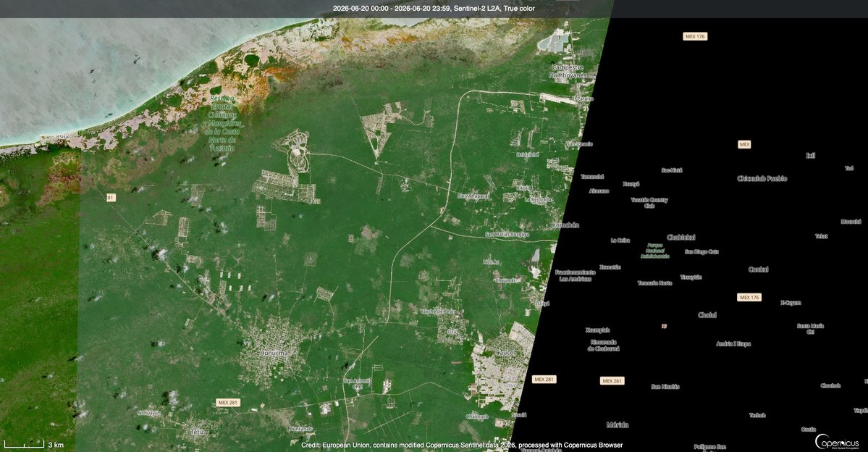Click the X-Cuyum label
The image size is (868, 452).
[x=791, y=303]
